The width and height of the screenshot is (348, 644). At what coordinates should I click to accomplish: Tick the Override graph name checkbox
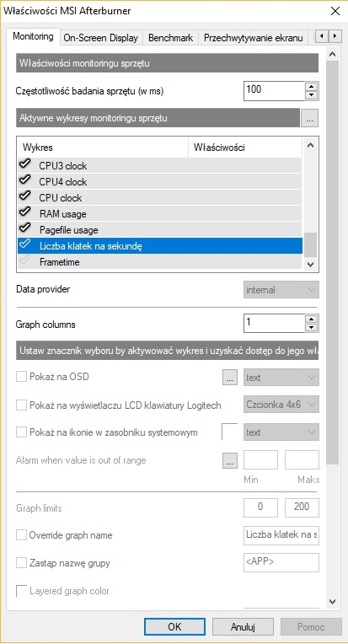point(21,535)
